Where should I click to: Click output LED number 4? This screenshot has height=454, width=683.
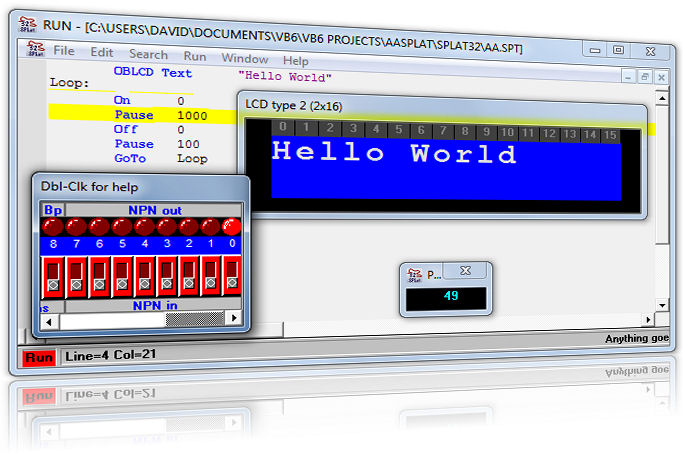coord(144,227)
